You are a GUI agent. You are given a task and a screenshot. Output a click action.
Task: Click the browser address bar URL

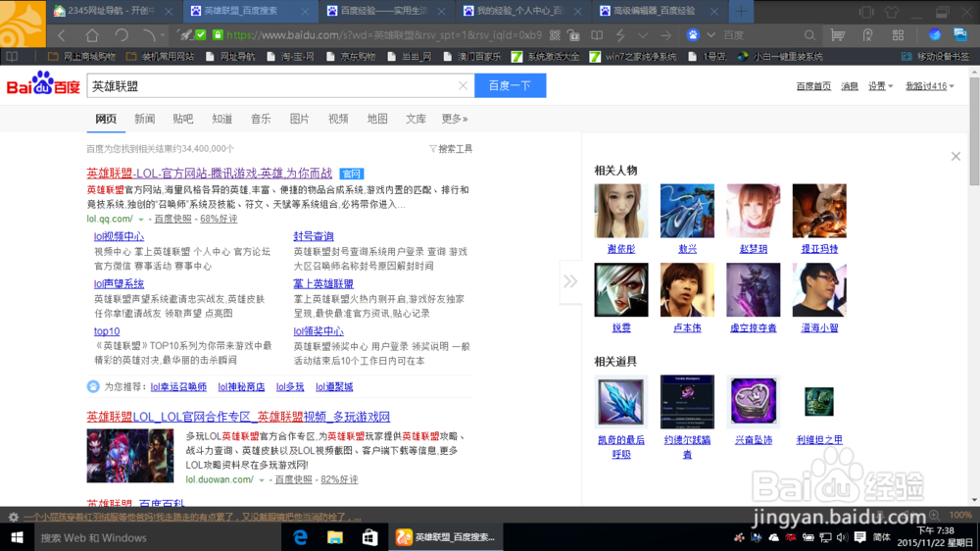[384, 35]
